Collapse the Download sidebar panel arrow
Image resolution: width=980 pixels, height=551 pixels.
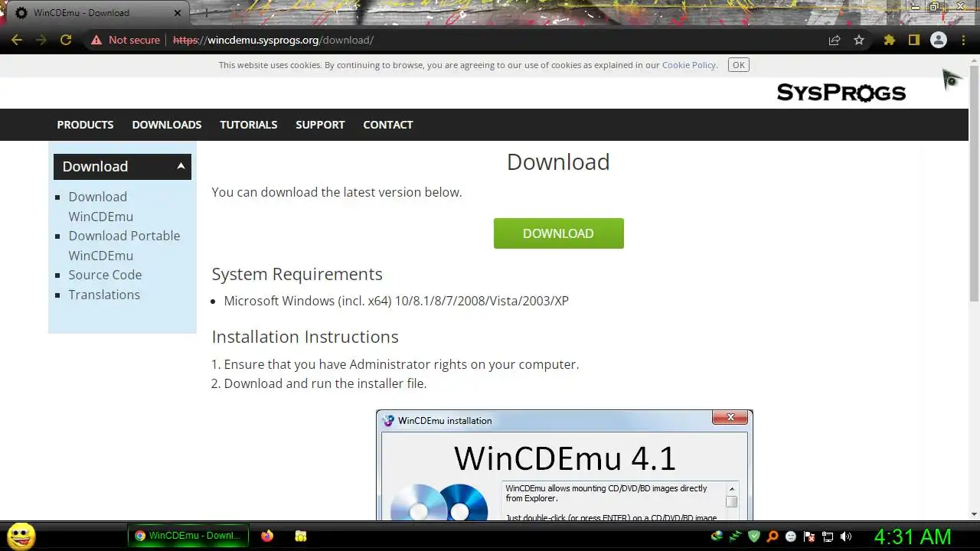pyautogui.click(x=181, y=166)
